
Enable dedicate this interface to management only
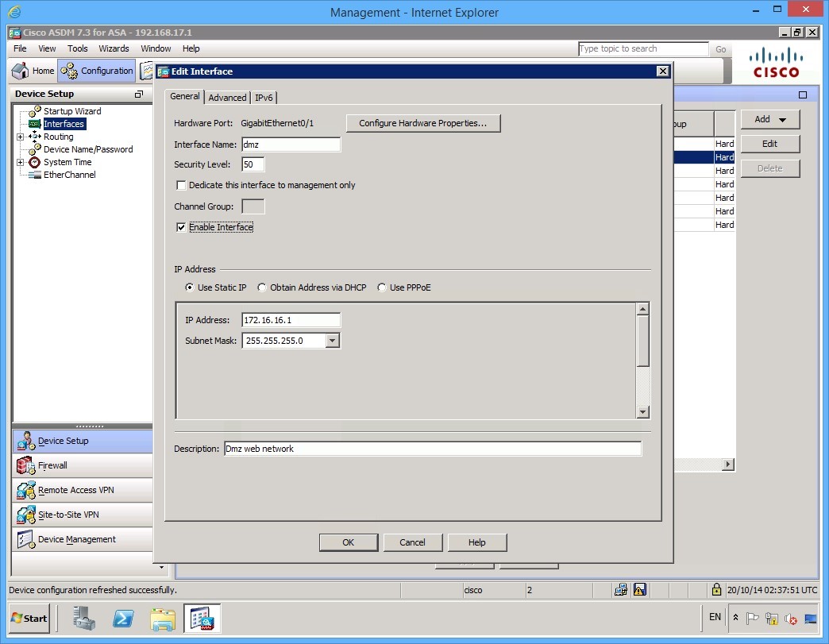[181, 185]
